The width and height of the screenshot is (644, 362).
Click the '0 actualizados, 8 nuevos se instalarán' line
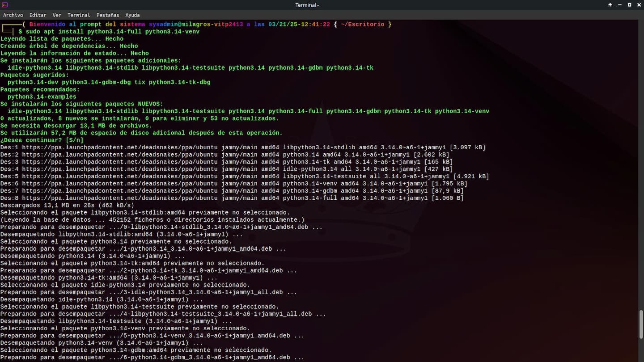coord(140,118)
